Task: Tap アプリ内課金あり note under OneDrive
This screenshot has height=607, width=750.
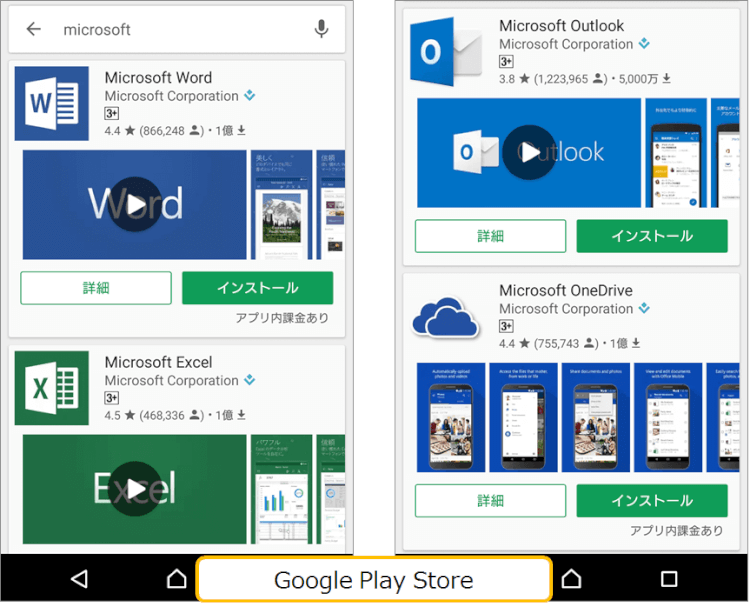Action: click(677, 530)
